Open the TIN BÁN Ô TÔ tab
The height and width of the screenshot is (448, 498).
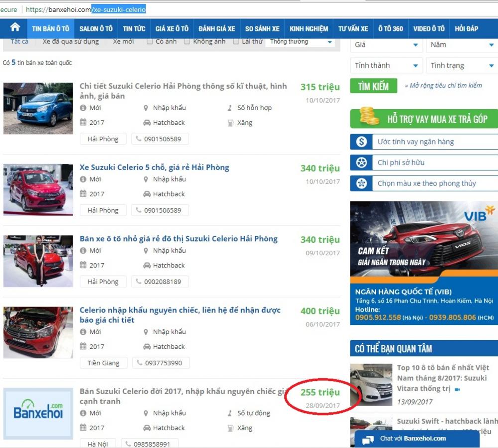click(50, 28)
